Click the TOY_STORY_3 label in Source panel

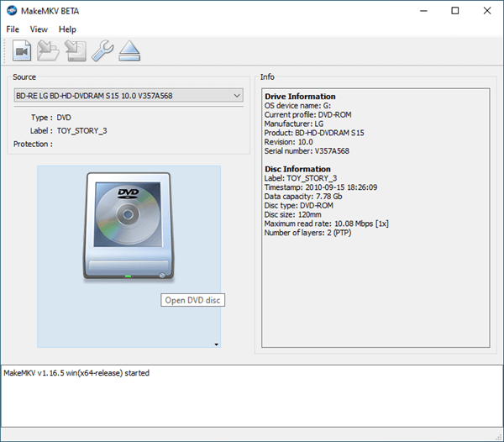pos(81,131)
